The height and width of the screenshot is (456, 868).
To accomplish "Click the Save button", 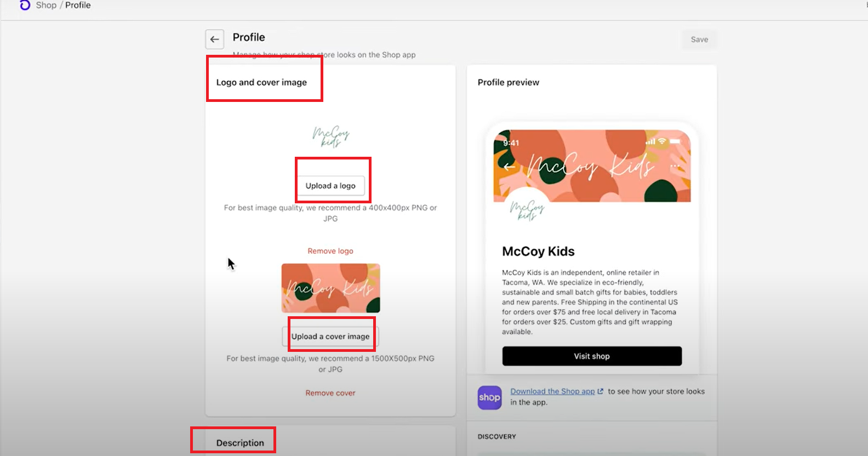I will point(699,39).
